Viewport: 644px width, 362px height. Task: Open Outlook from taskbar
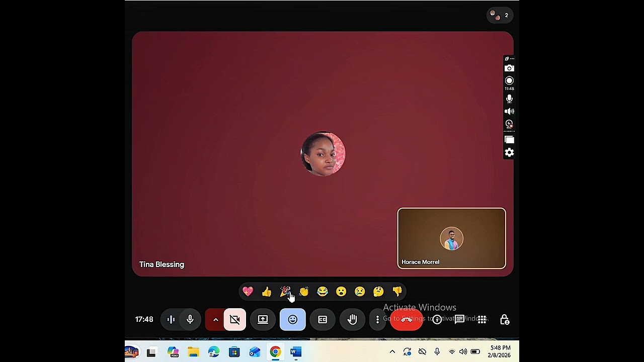point(255,352)
